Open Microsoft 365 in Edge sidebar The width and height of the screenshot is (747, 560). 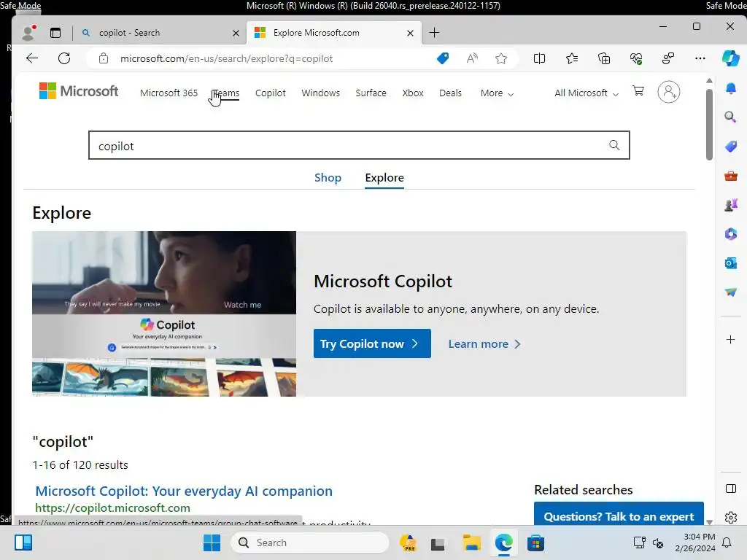coord(731,234)
